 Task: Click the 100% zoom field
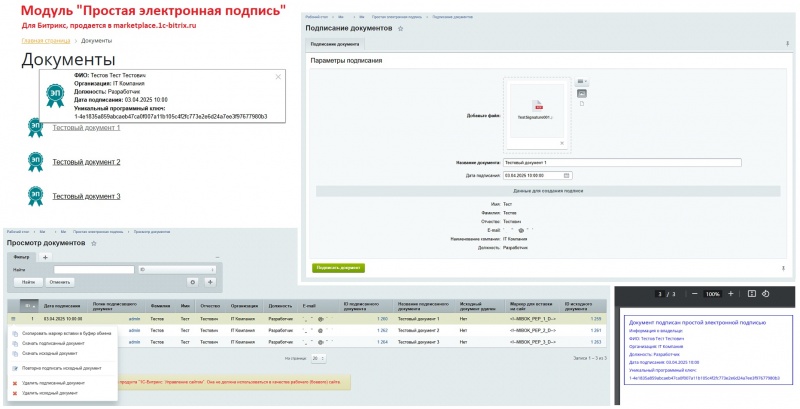[x=712, y=294]
